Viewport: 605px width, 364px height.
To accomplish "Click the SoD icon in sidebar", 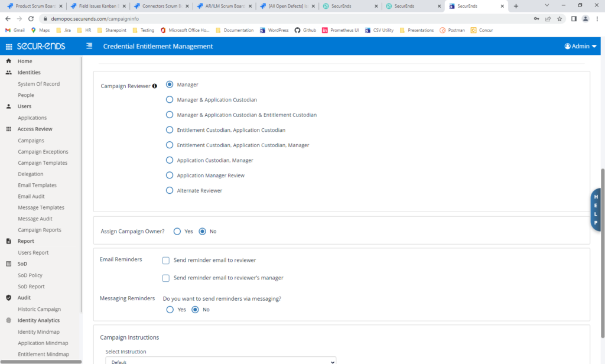I will coord(8,264).
